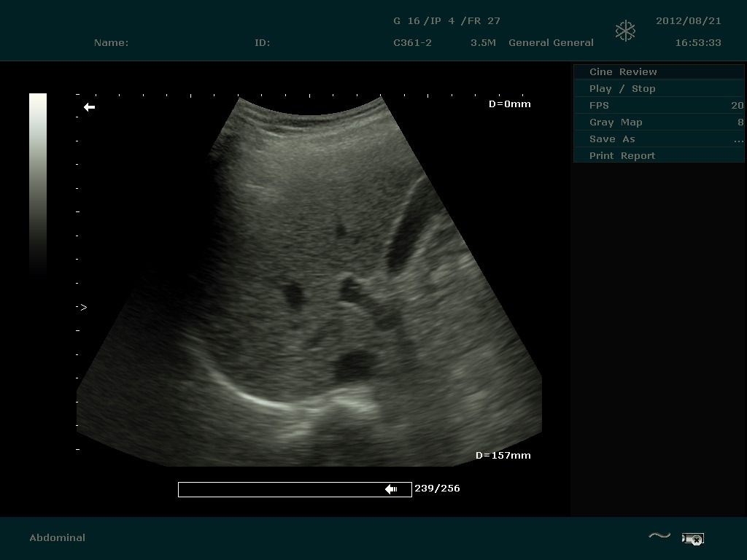Adjust the FPS value of 20
Screen dimensions: 747x560
pyautogui.click(x=737, y=105)
